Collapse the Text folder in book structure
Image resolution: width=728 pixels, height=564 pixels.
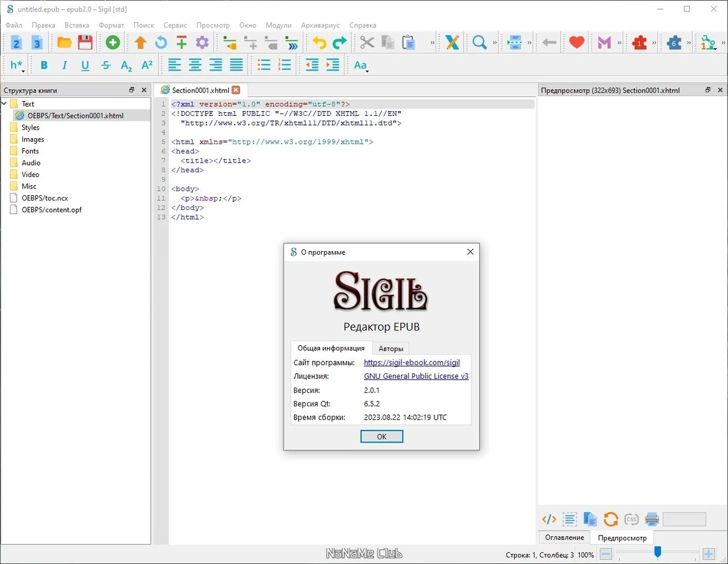pyautogui.click(x=4, y=104)
